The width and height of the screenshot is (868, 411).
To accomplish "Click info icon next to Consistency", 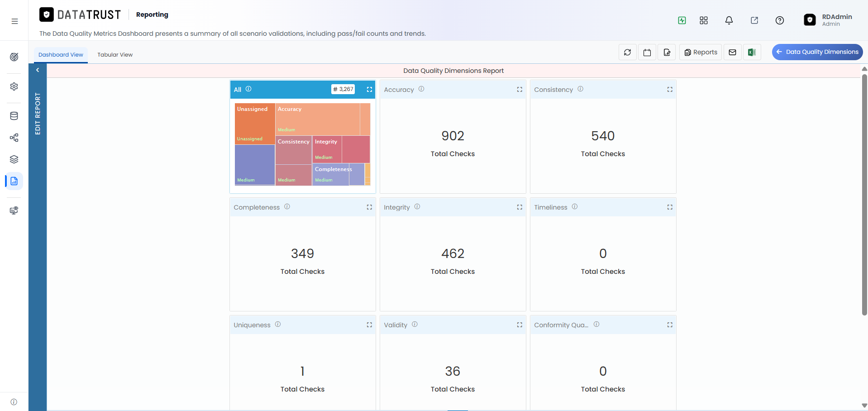I will (x=580, y=89).
